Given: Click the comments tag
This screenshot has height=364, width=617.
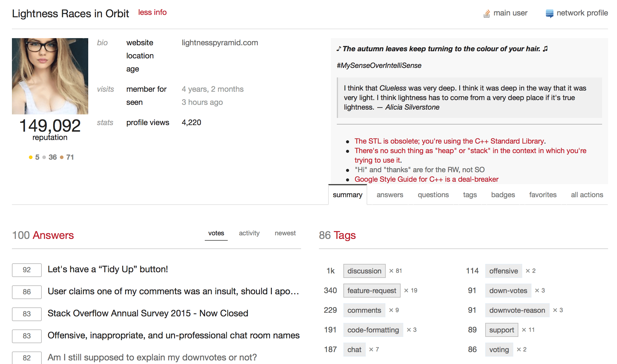Looking at the screenshot, I should pyautogui.click(x=364, y=310).
